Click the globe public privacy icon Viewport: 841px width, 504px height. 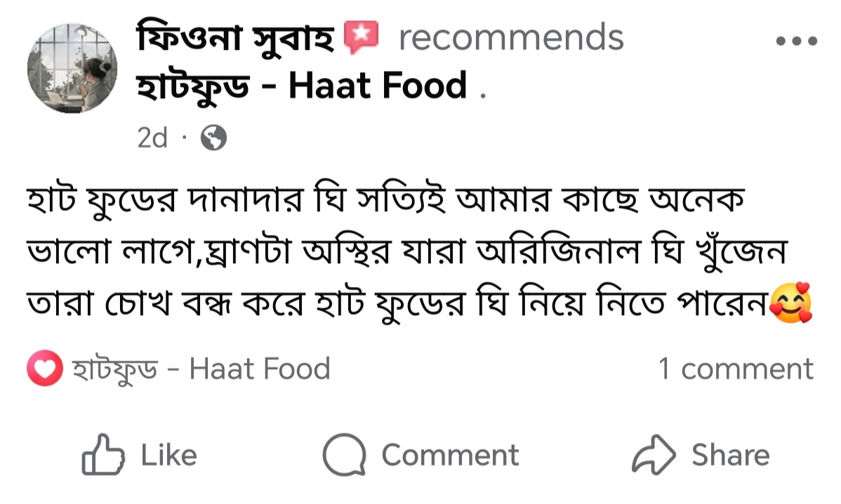[x=213, y=139]
